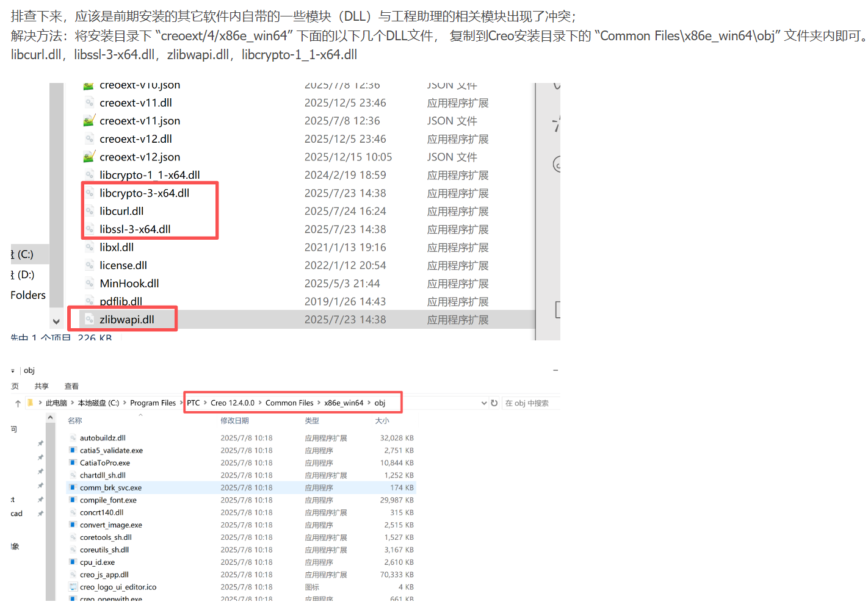Click the refresh icon beside address bar
This screenshot has width=868, height=610.
pos(494,403)
